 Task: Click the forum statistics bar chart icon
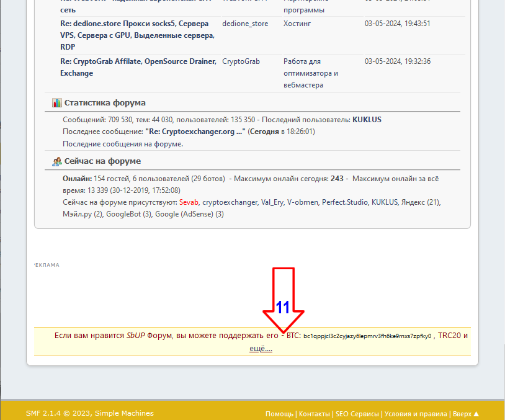56,103
